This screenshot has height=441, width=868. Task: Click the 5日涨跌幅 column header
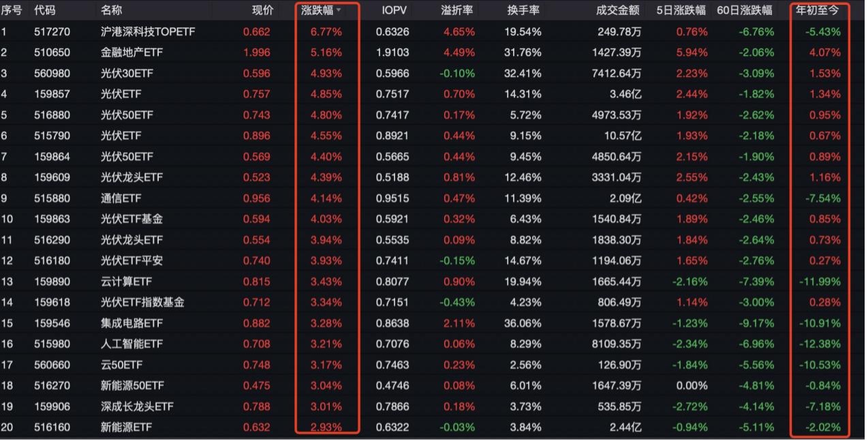point(681,10)
